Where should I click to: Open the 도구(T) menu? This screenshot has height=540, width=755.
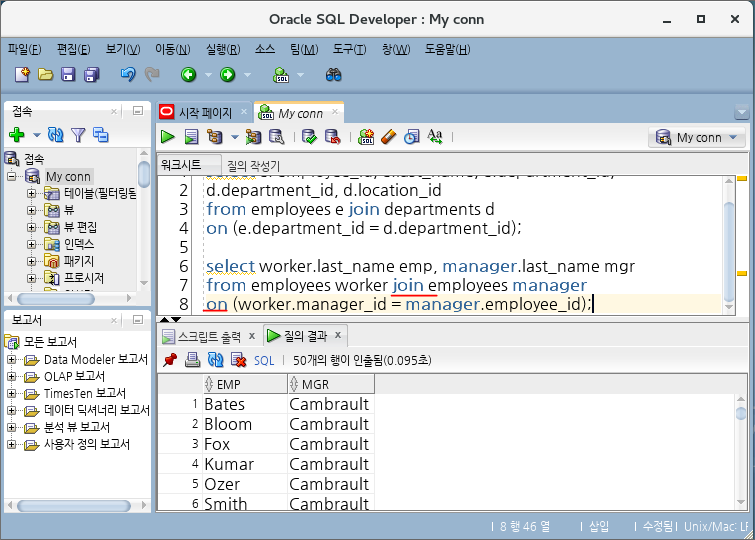(x=350, y=49)
